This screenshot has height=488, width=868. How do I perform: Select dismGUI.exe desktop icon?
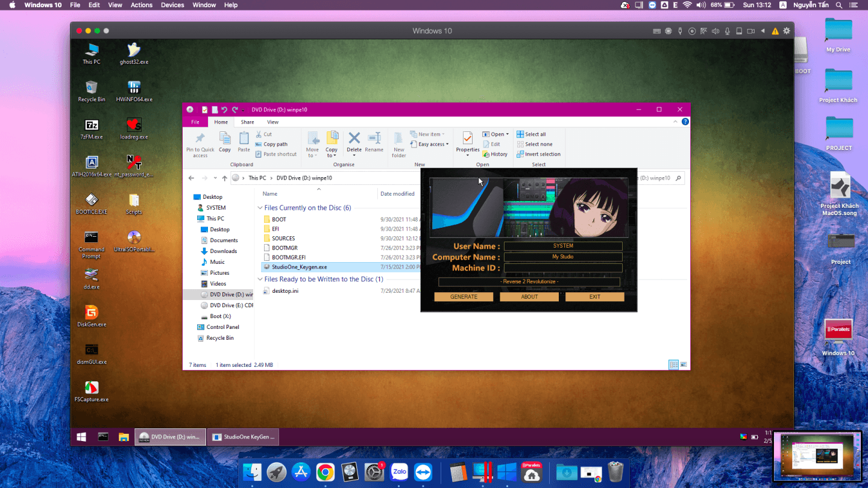tap(92, 354)
